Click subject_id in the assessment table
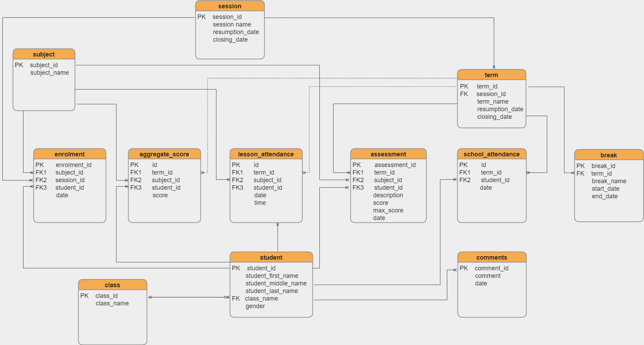644x345 pixels. coord(388,180)
